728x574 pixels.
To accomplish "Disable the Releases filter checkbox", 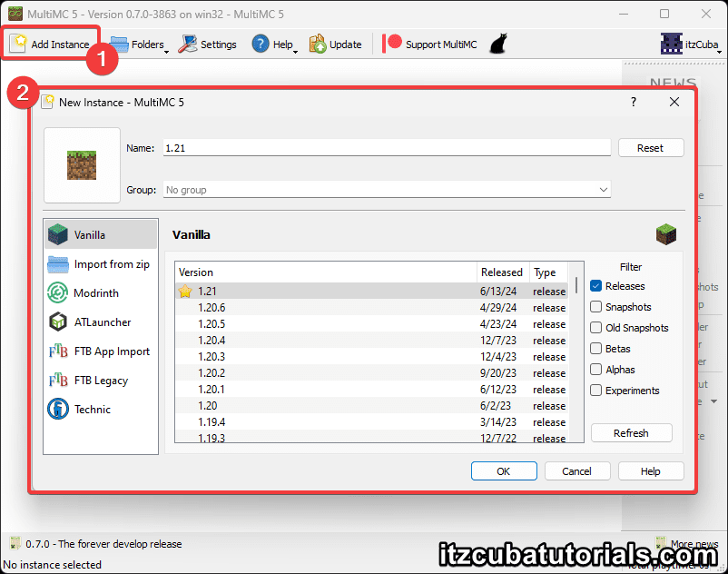I will coord(596,286).
